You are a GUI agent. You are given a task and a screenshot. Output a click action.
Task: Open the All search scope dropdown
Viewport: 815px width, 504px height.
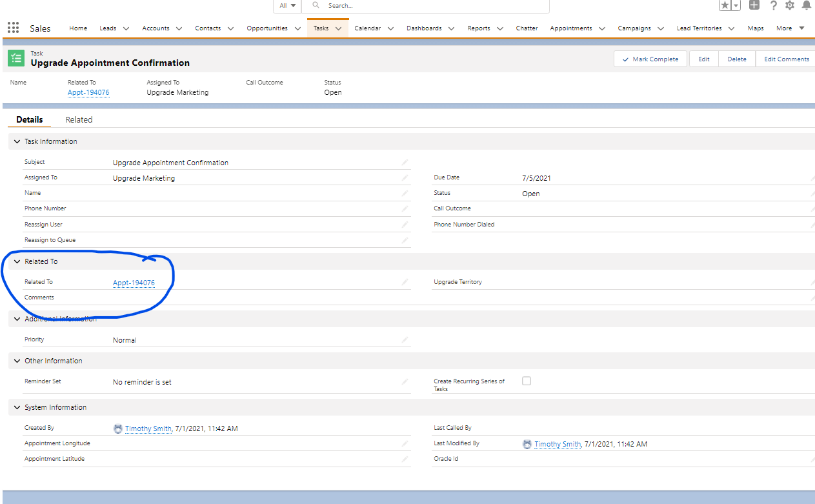click(x=287, y=5)
